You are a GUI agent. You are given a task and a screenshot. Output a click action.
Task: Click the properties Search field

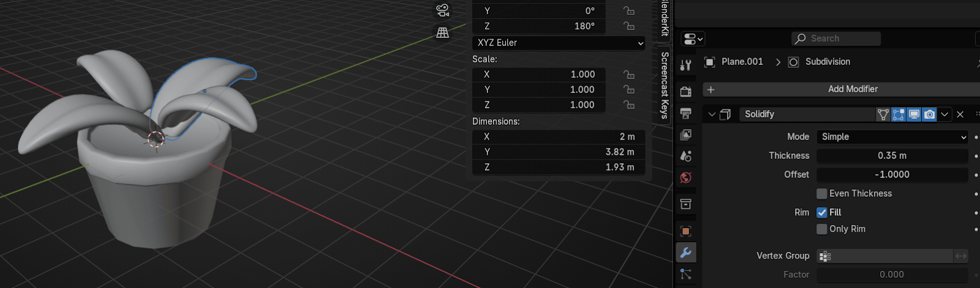(836, 39)
